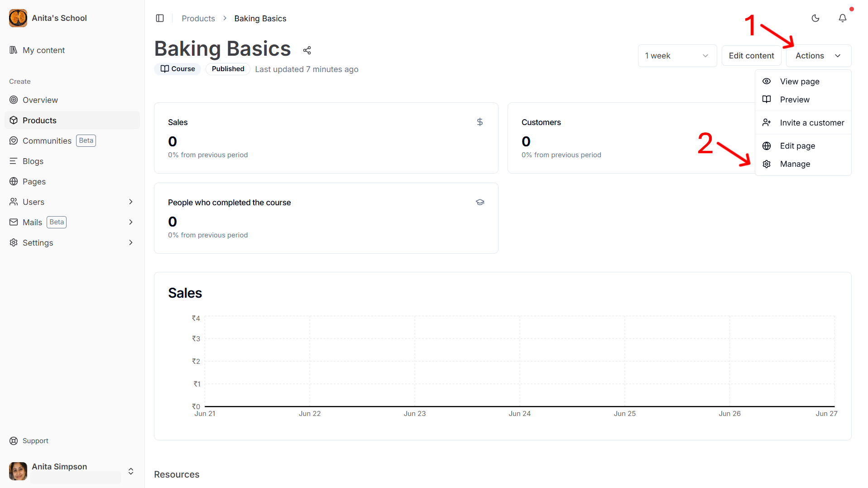Open the 1 week period dropdown
The image size is (868, 488).
coord(677,56)
